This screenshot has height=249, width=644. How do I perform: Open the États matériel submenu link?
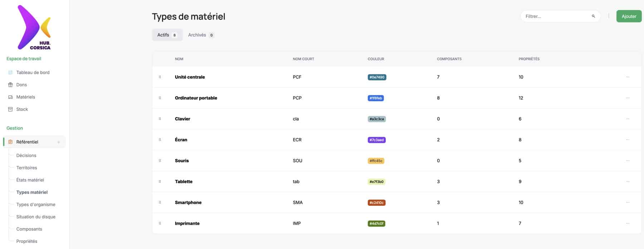[30, 180]
